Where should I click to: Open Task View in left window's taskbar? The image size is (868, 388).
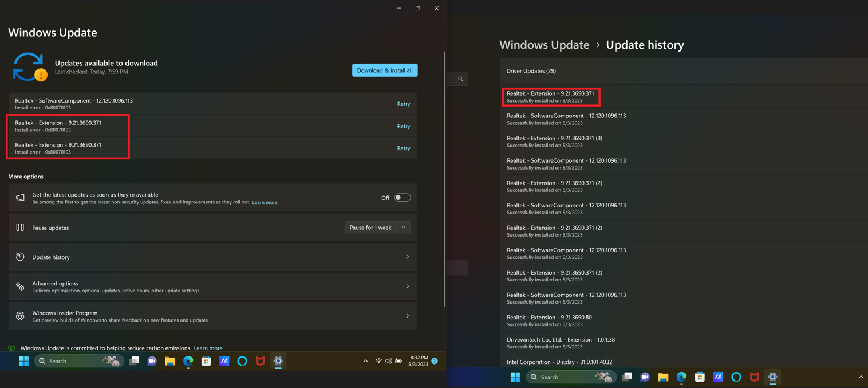pyautogui.click(x=134, y=361)
